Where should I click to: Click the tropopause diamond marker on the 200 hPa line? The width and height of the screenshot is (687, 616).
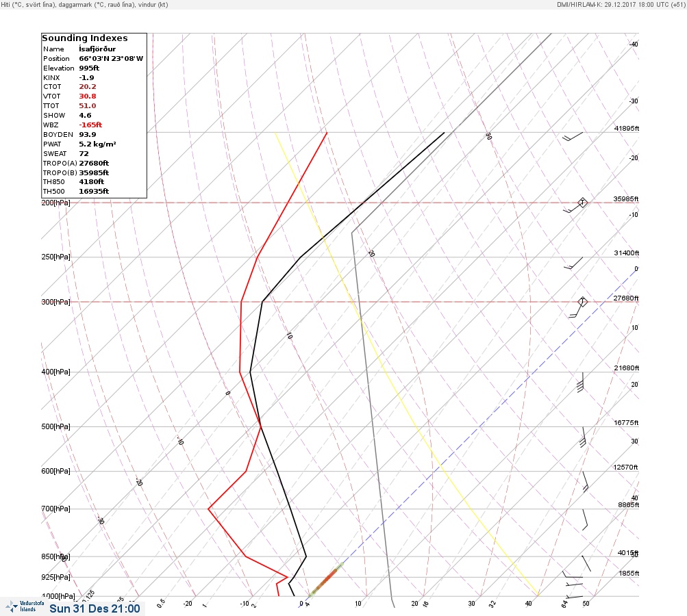point(582,203)
